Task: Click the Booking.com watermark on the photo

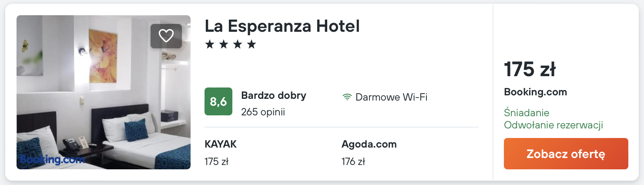Action: click(x=52, y=159)
